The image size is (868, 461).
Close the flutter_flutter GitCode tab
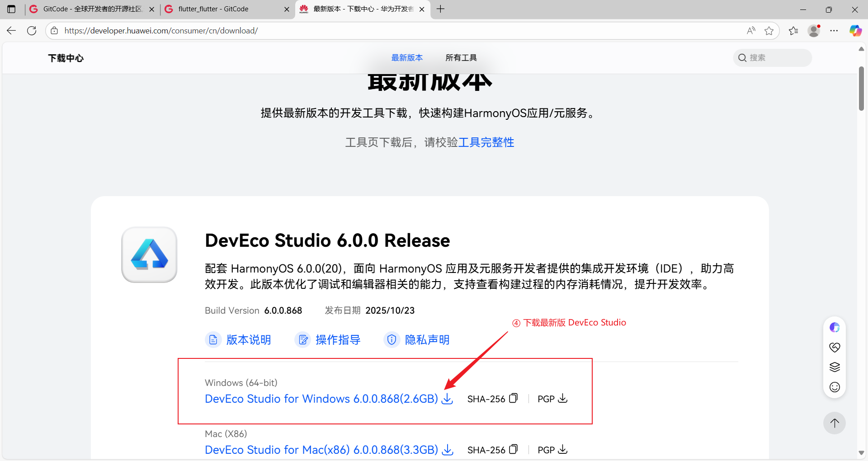(x=287, y=9)
